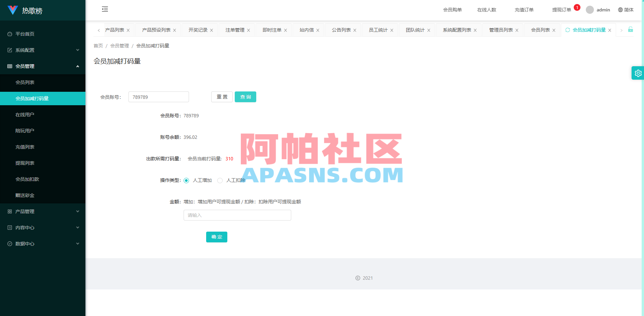This screenshot has height=316, width=644.
Task: Open 平台首页 in the sidebar
Action: coord(43,34)
